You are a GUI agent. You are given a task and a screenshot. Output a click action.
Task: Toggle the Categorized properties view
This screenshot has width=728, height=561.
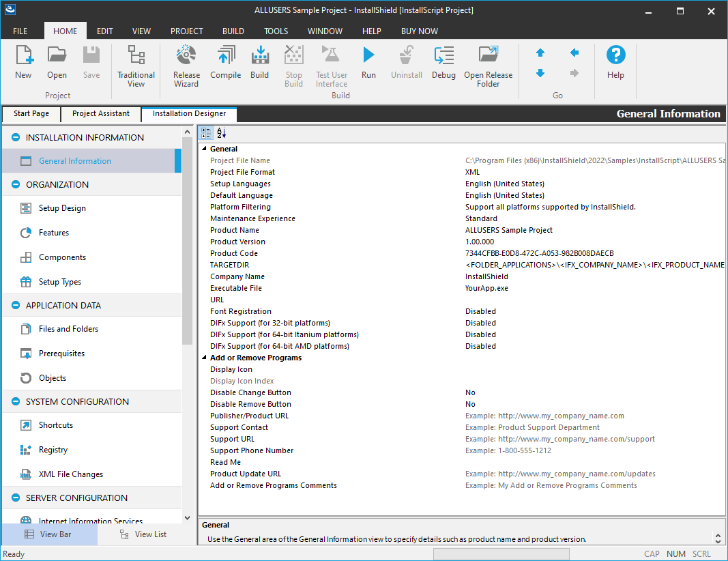click(x=205, y=132)
